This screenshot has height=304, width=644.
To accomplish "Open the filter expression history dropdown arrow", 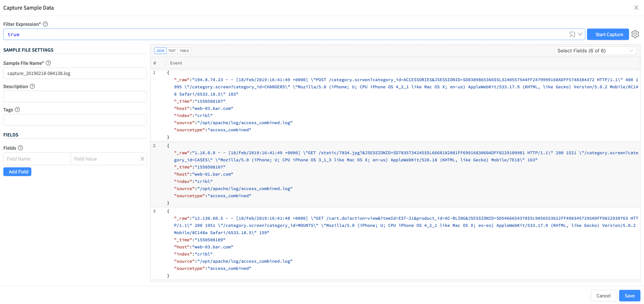I will (580, 34).
